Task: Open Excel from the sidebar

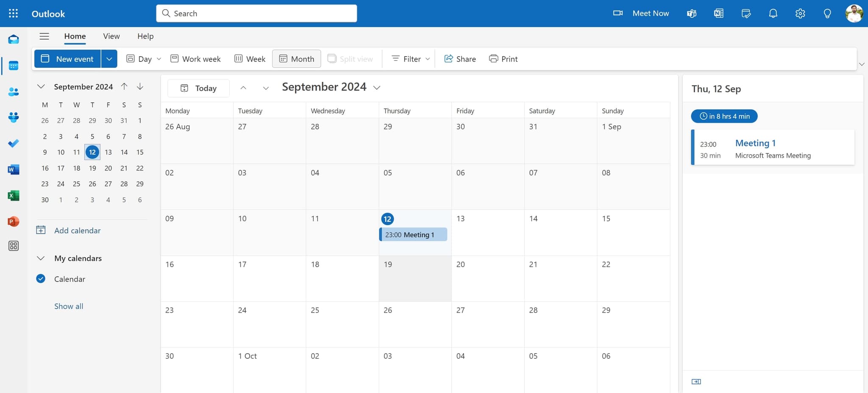Action: [x=13, y=195]
